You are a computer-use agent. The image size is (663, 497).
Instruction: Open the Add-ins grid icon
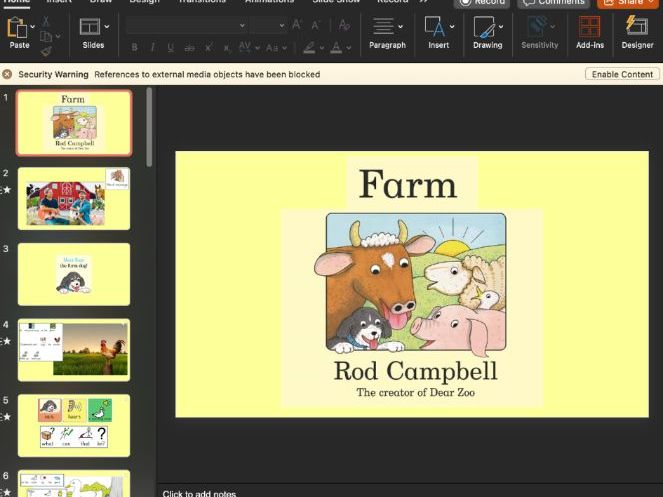[x=589, y=27]
